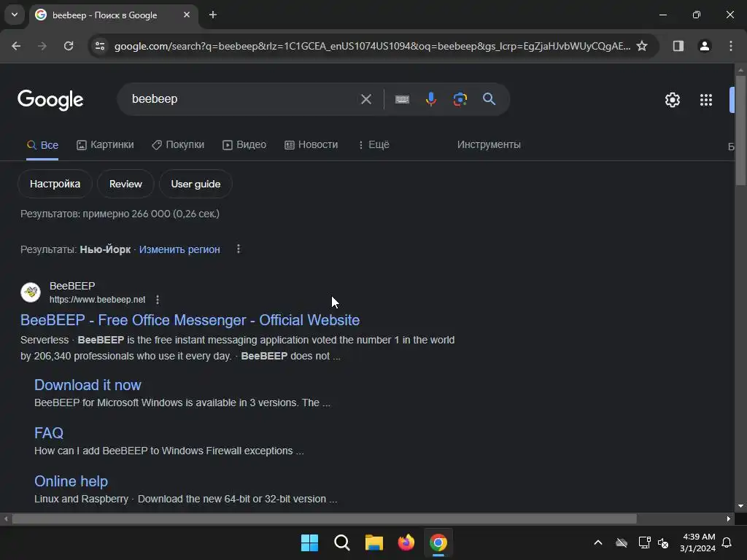The width and height of the screenshot is (747, 560).
Task: Bookmark this page with the star
Action: tap(642, 46)
